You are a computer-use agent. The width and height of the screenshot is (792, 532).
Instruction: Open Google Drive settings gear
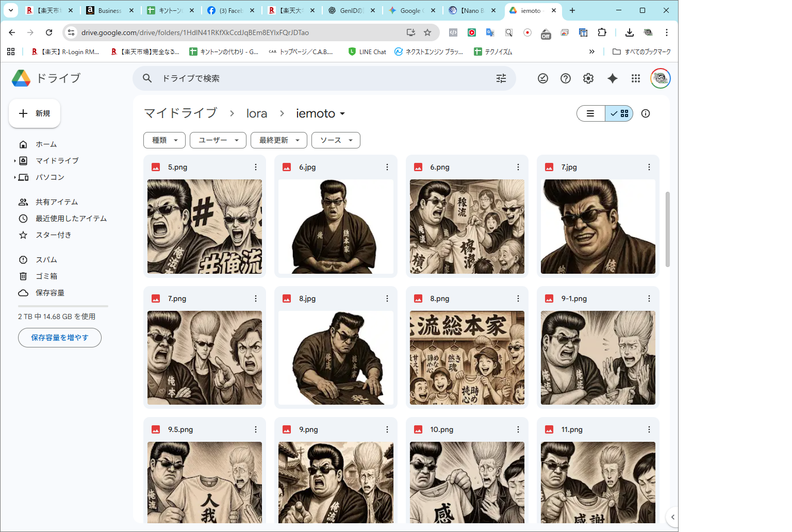588,78
